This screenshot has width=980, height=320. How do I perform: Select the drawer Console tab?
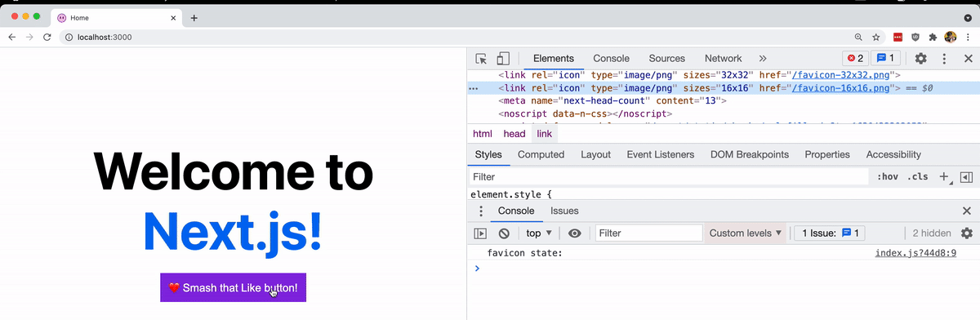click(x=516, y=211)
